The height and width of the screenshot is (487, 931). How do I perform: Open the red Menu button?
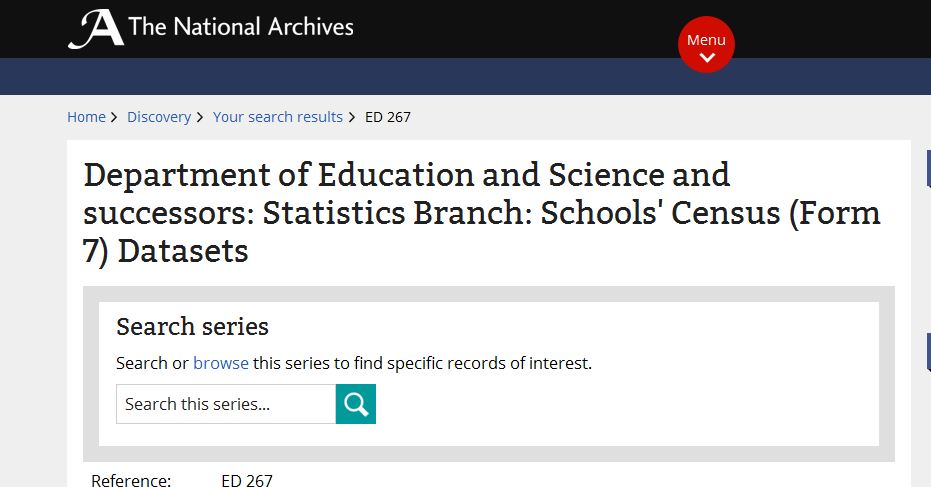[707, 45]
